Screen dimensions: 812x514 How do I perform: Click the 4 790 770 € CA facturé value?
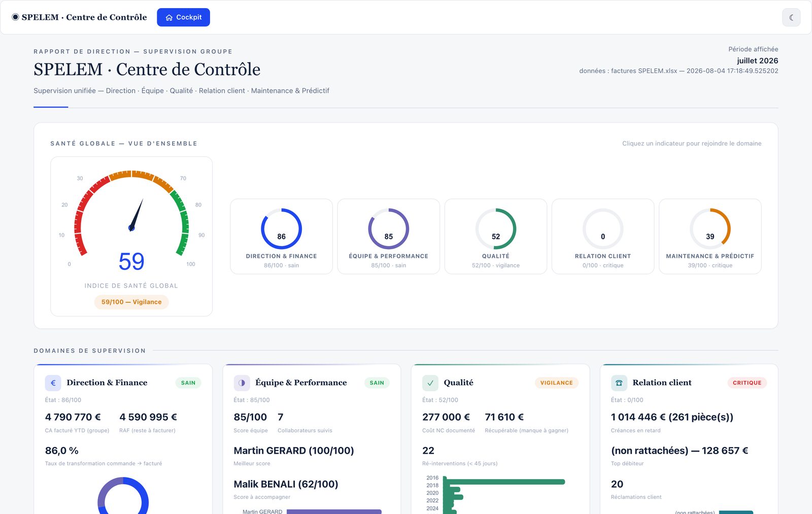73,417
